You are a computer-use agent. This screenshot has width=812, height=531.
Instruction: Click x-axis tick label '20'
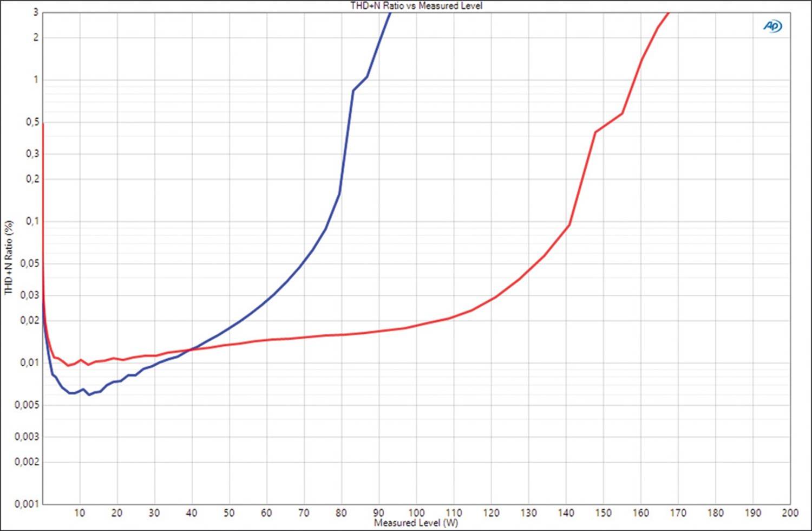(x=117, y=513)
